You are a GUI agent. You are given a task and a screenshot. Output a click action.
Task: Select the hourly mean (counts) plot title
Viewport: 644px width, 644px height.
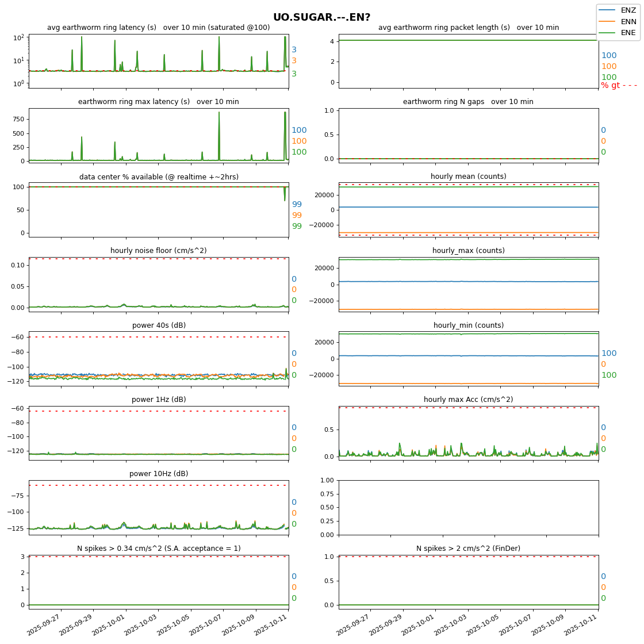tap(468, 177)
